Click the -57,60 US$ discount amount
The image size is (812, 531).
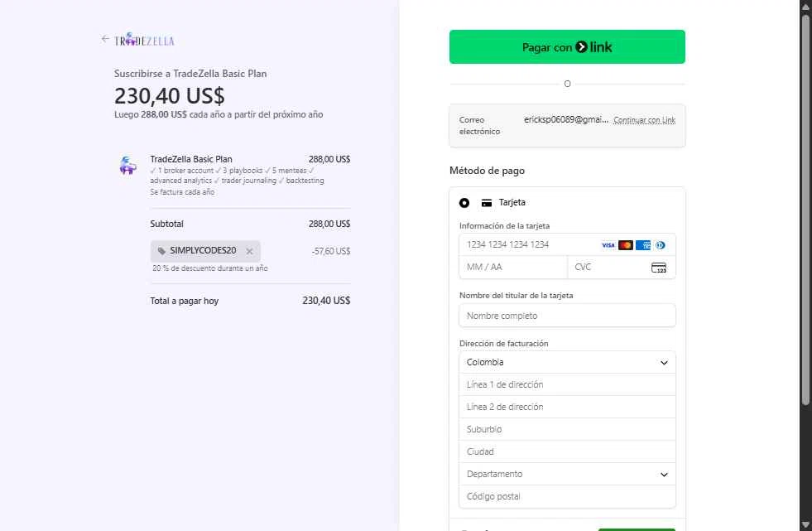pyautogui.click(x=331, y=251)
